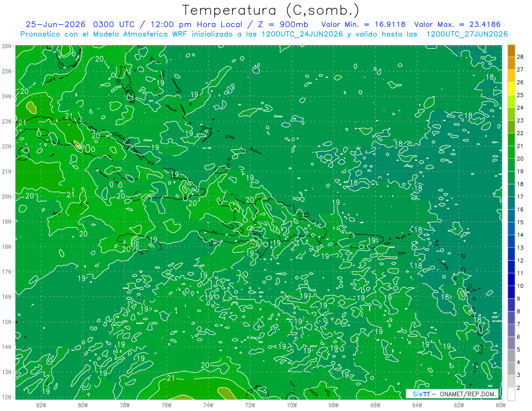Click the '66W' longitude axis label

coord(376,405)
